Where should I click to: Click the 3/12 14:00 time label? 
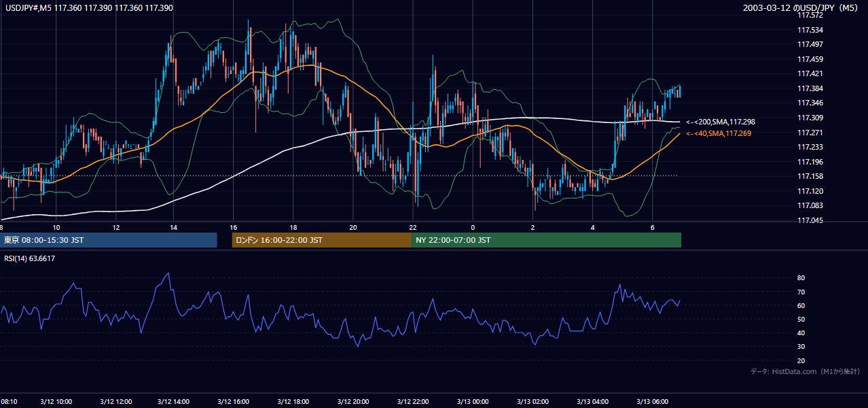(x=173, y=401)
